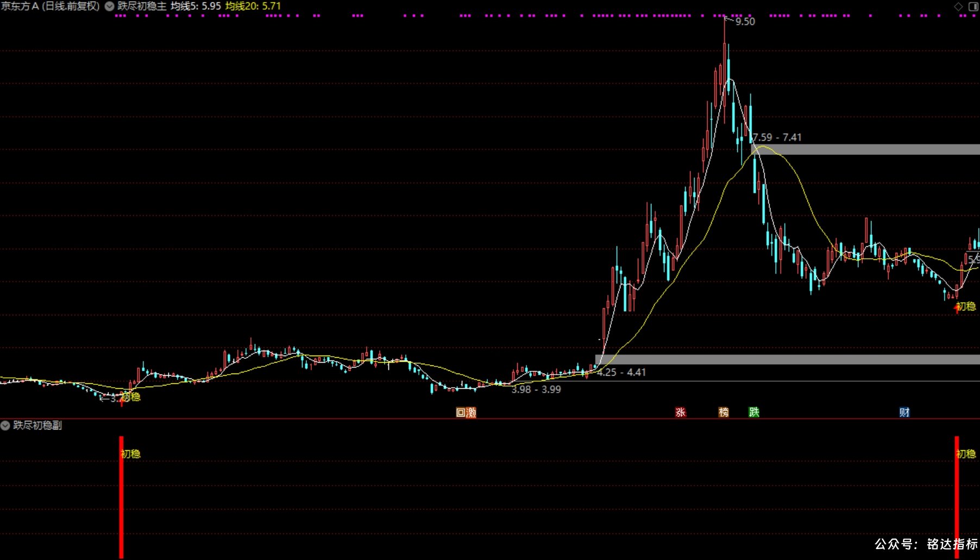Click the 3.98 - 3.99 price level label
Image resolution: width=980 pixels, height=560 pixels.
tap(536, 389)
